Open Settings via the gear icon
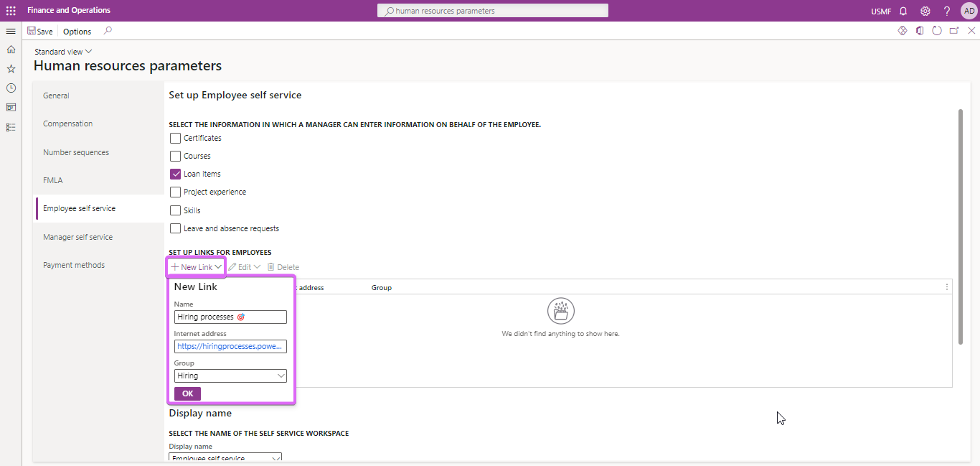The width and height of the screenshot is (980, 466). [925, 11]
